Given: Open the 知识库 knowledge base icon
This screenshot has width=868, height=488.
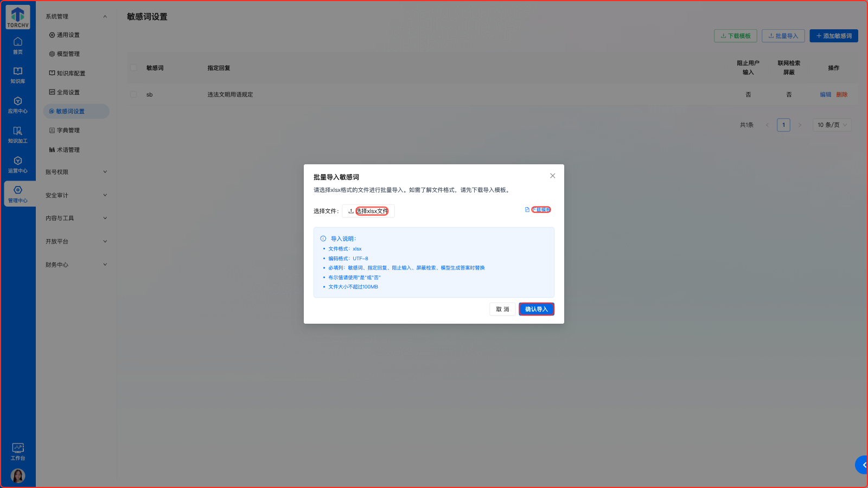Looking at the screenshot, I should point(18,75).
